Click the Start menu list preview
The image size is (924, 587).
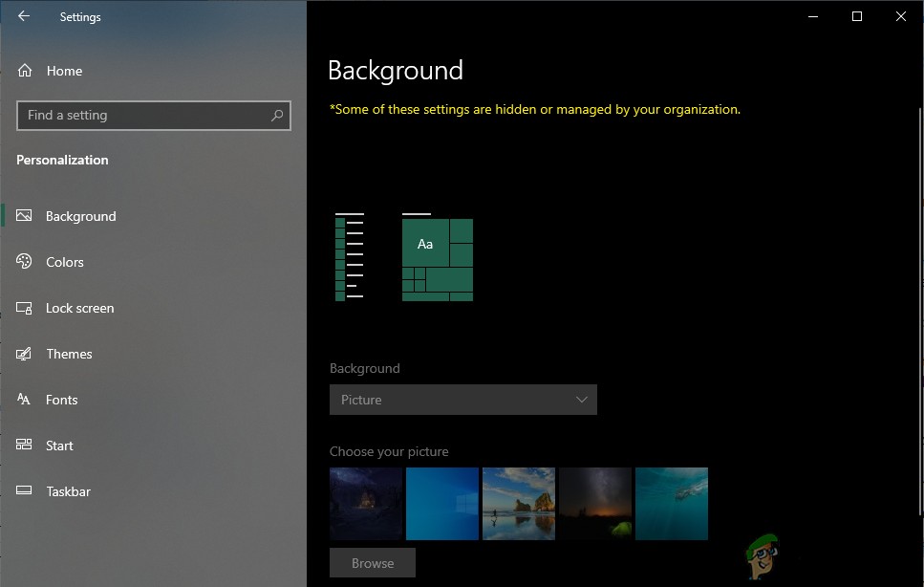click(350, 257)
